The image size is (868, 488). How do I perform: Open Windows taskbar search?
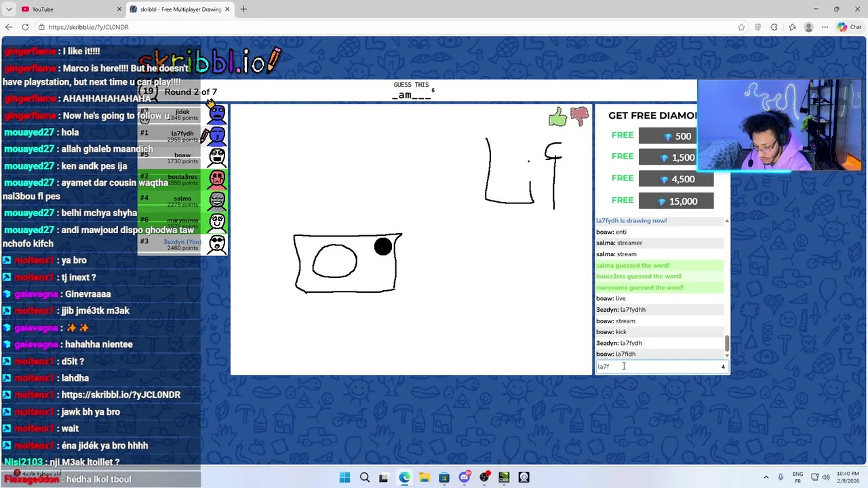(365, 477)
